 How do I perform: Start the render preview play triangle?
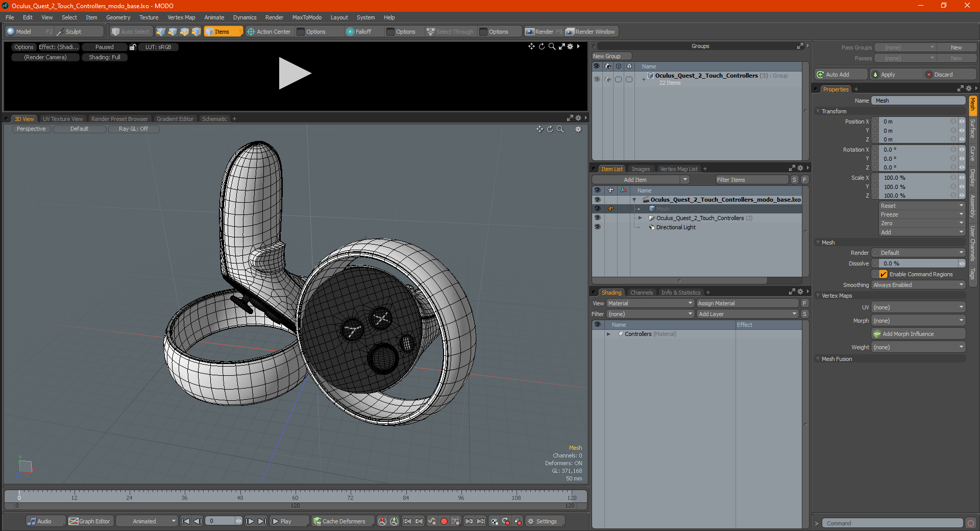coord(295,74)
